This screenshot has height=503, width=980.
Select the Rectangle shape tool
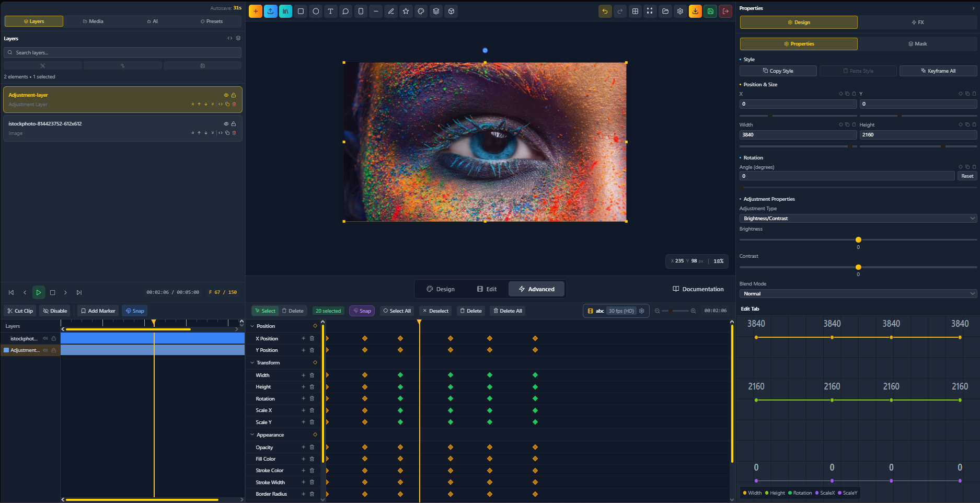tap(301, 11)
